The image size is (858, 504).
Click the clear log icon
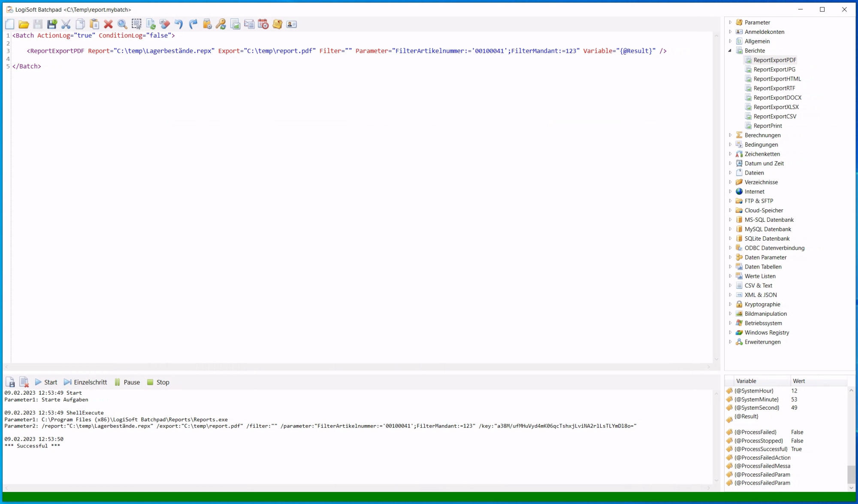click(x=24, y=382)
